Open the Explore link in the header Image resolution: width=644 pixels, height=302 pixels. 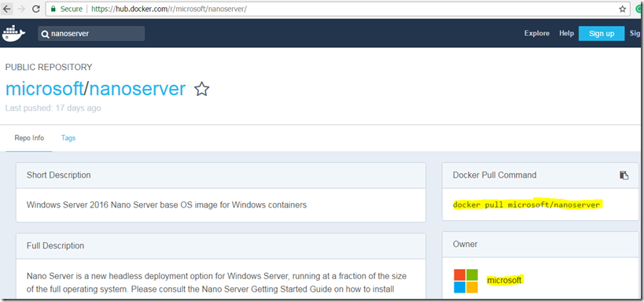537,33
